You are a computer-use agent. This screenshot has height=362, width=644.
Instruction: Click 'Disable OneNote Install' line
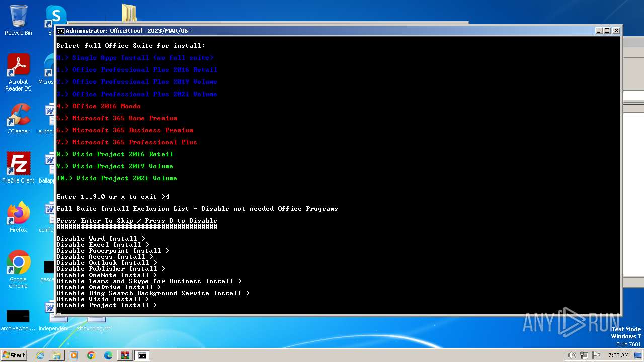coord(107,275)
